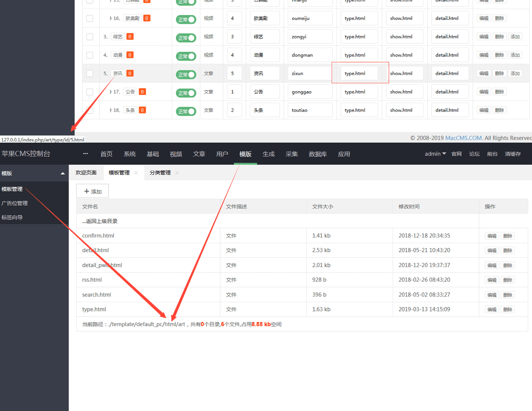Image resolution: width=532 pixels, height=411 pixels.
Task: Click the orange count badge beside 头条
Action: pyautogui.click(x=142, y=110)
